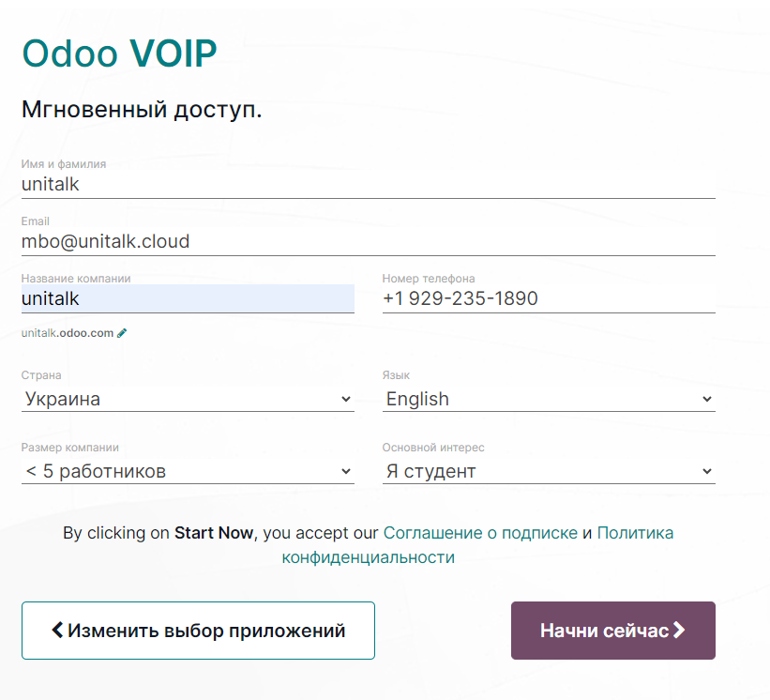The width and height of the screenshot is (770, 700).
Task: Focus the Имя и фамилия name field
Action: [368, 185]
